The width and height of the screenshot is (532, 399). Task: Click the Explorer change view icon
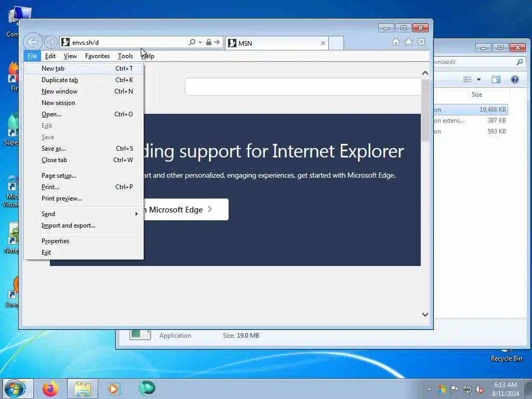tap(468, 79)
